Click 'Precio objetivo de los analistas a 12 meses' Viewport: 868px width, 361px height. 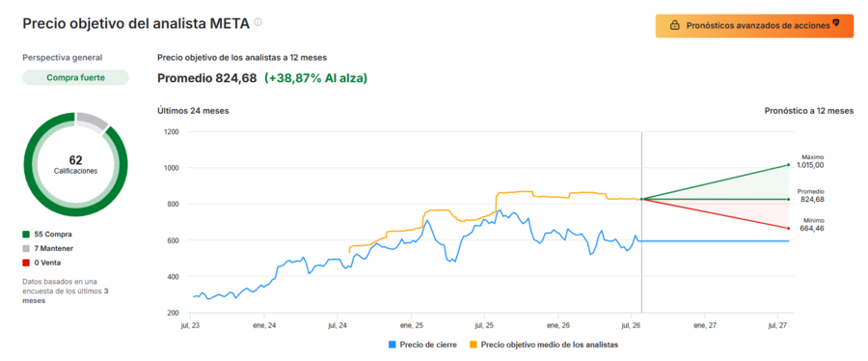(242, 57)
